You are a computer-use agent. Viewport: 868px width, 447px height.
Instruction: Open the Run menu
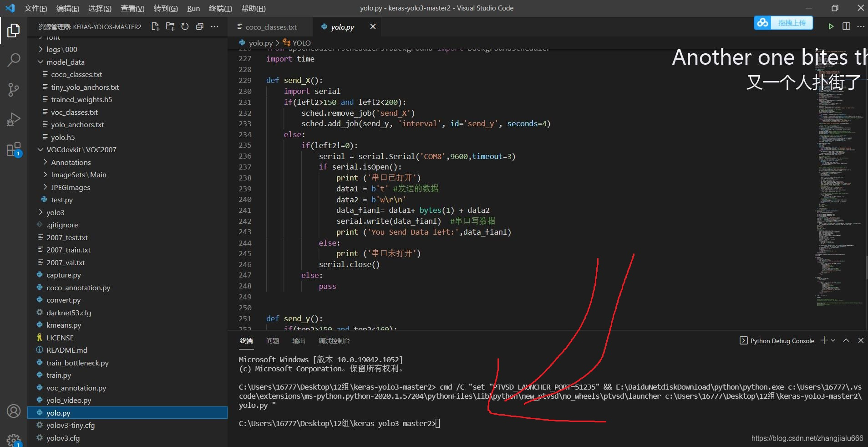193,8
